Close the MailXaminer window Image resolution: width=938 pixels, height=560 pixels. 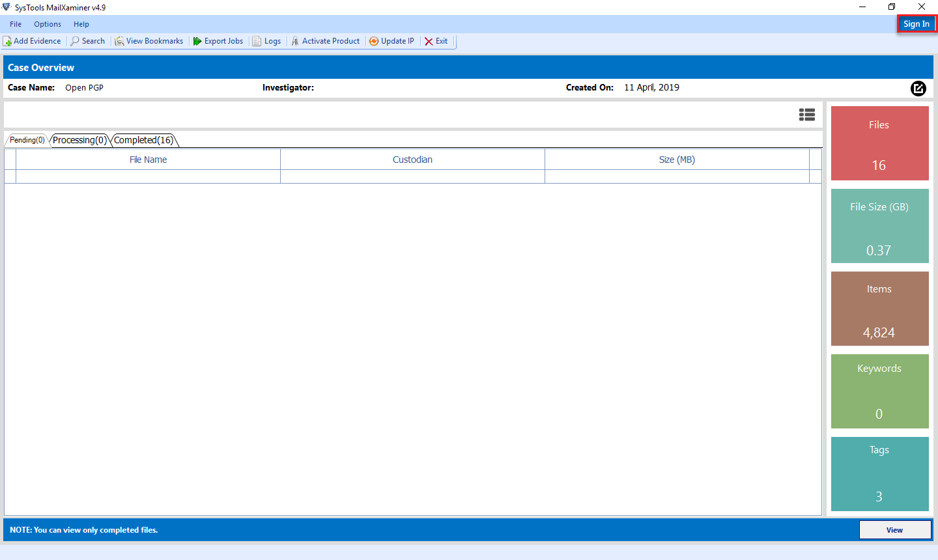[922, 7]
